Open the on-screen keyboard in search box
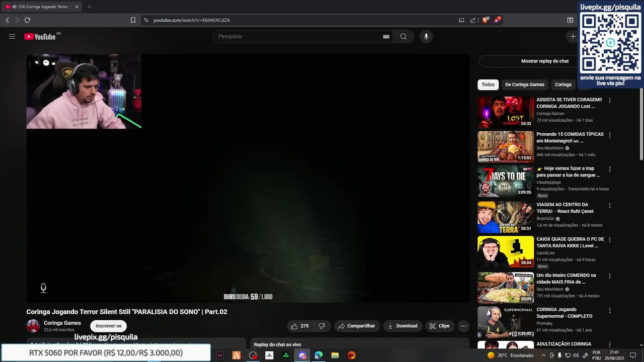Viewport: 644px width, 362px height. coord(386,36)
